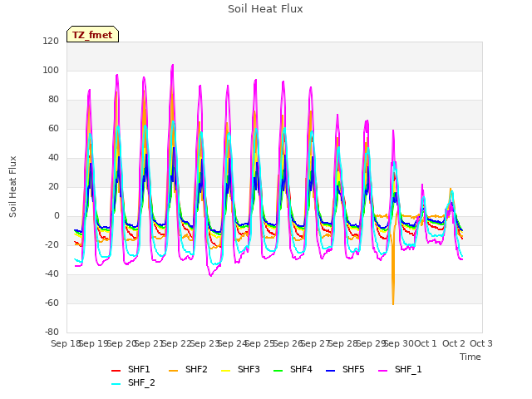The height and width of the screenshot is (399, 532).
Task: Click the Oct 3 x-axis date label
Action: pos(481,343)
